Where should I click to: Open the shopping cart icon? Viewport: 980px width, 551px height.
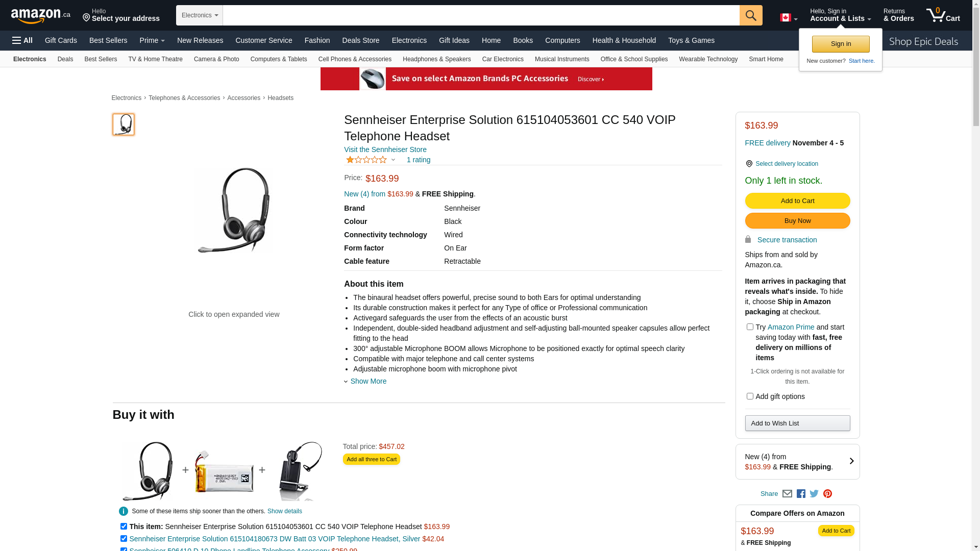943,15
